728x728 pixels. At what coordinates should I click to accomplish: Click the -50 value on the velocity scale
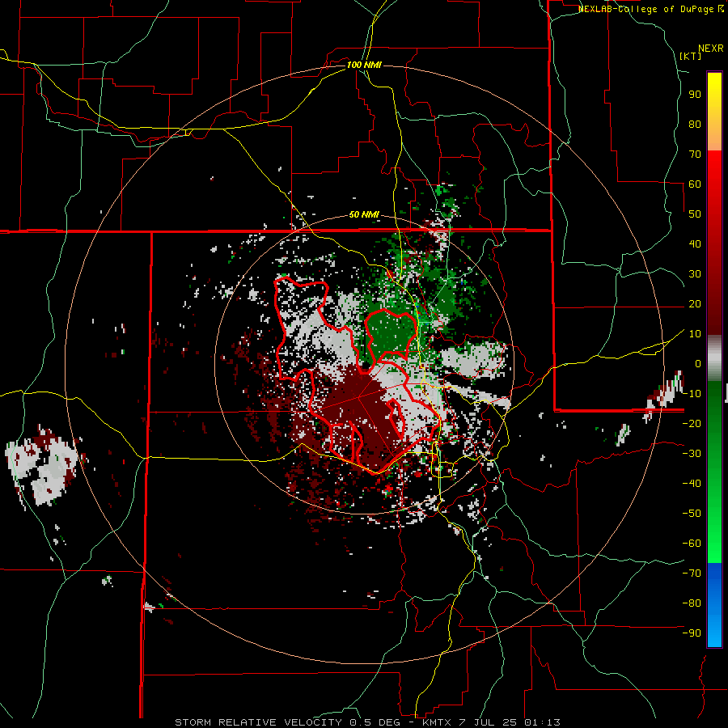[692, 514]
